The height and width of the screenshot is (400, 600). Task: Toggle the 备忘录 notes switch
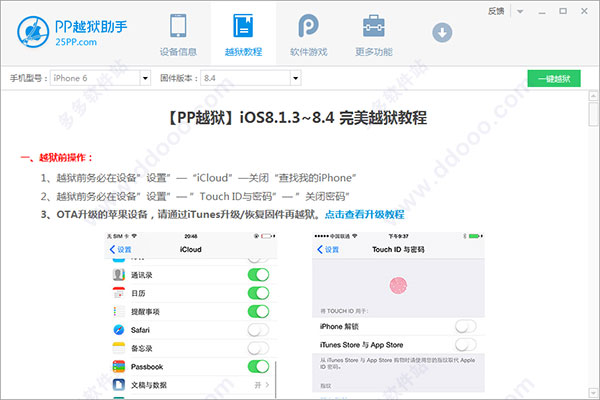pyautogui.click(x=258, y=348)
